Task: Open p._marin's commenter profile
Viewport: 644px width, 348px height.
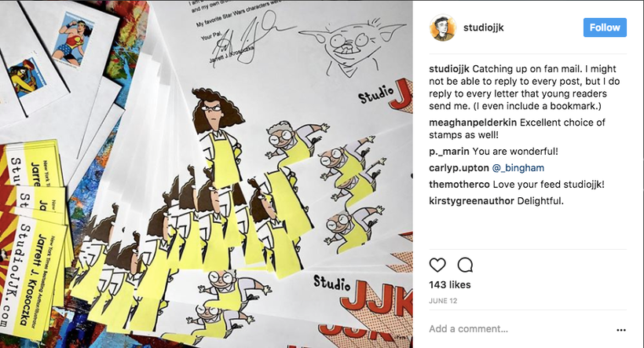Action: [x=449, y=151]
